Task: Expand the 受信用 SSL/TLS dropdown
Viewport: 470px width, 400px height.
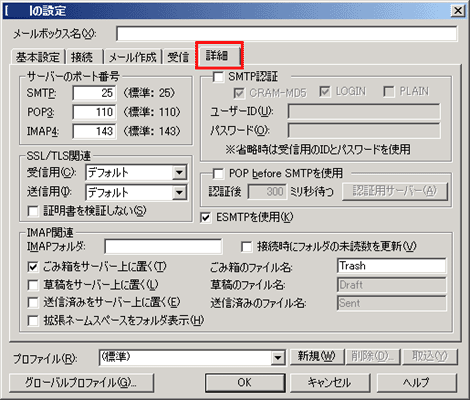Action: pyautogui.click(x=180, y=173)
